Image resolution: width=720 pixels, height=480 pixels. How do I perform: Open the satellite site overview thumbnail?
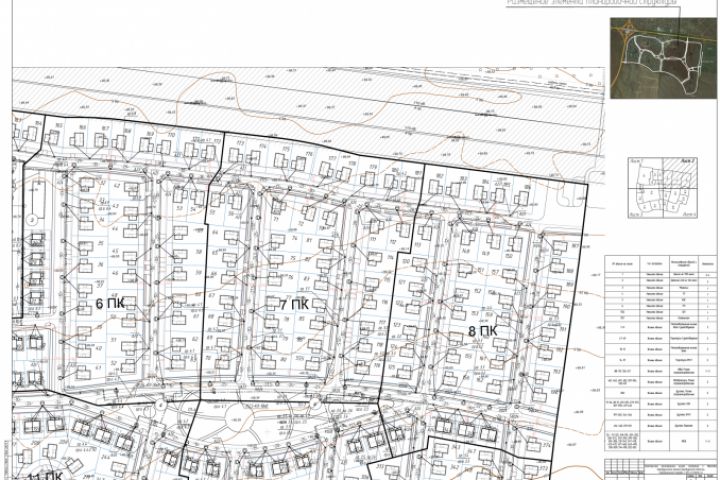point(663,58)
